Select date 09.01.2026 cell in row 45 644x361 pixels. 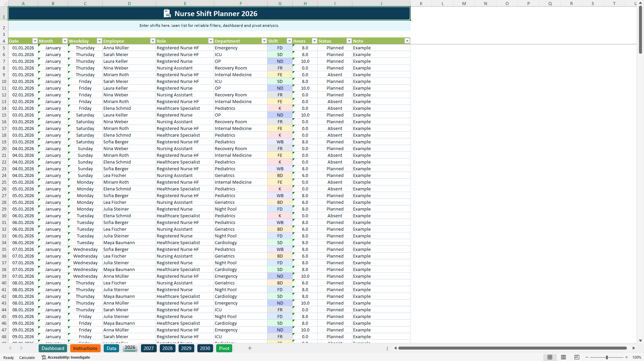click(x=23, y=316)
